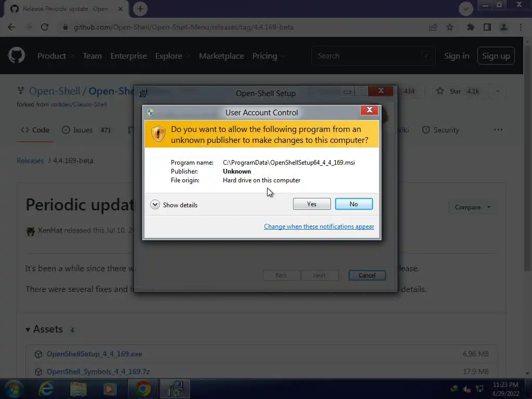532x399 pixels.
Task: Go to Releases breadcrumb link
Action: (x=30, y=161)
